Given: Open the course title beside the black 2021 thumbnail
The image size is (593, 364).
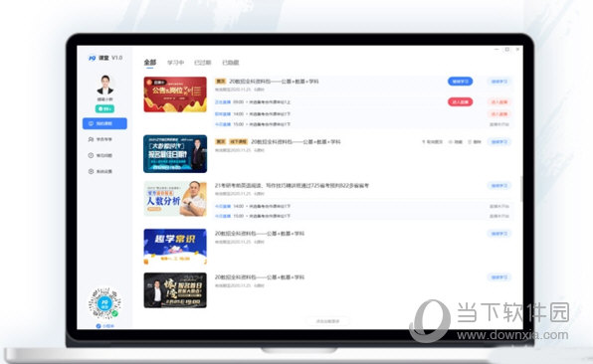Looking at the screenshot, I should [260, 277].
